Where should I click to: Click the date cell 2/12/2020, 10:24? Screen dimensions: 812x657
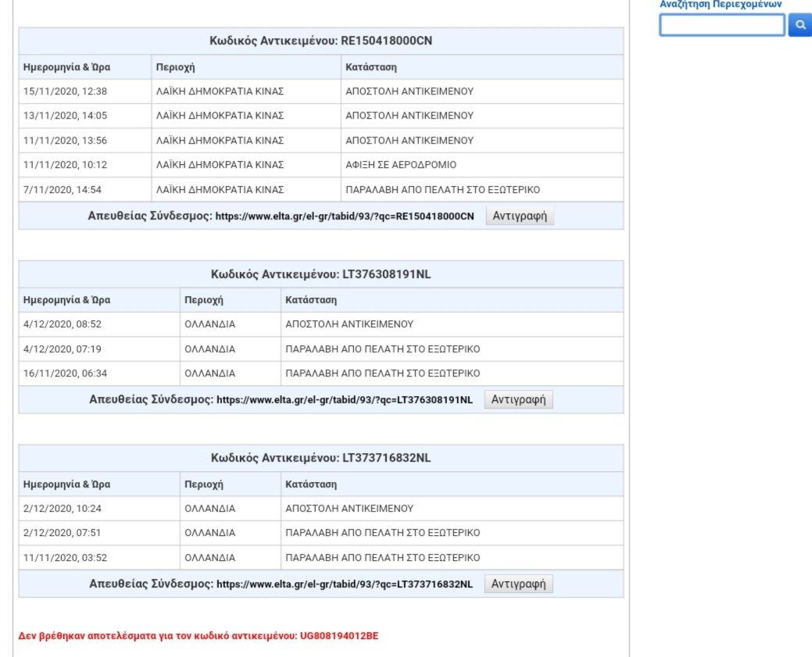(99, 509)
